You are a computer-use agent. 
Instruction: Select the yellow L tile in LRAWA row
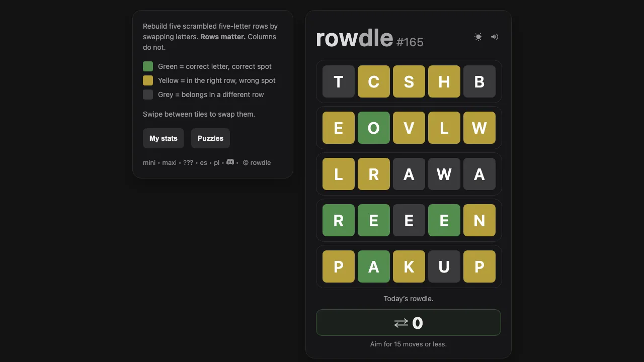[x=339, y=174]
